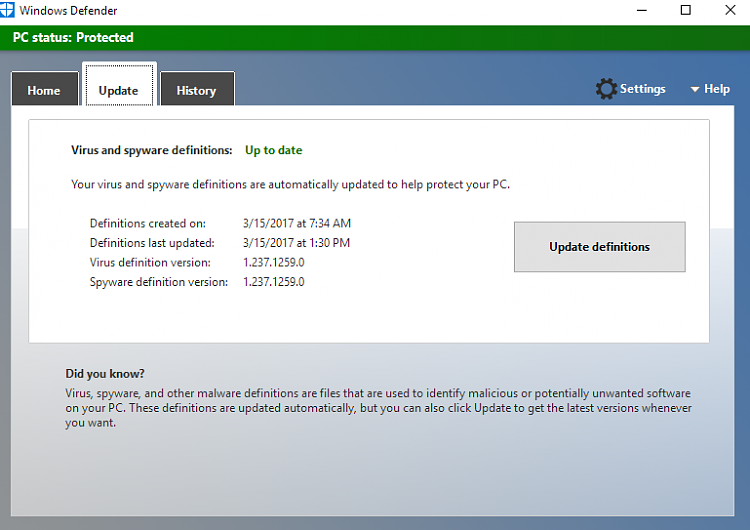The height and width of the screenshot is (530, 750).
Task: Click the '3/15/2017 at 1:30 PM' value
Action: (x=296, y=243)
